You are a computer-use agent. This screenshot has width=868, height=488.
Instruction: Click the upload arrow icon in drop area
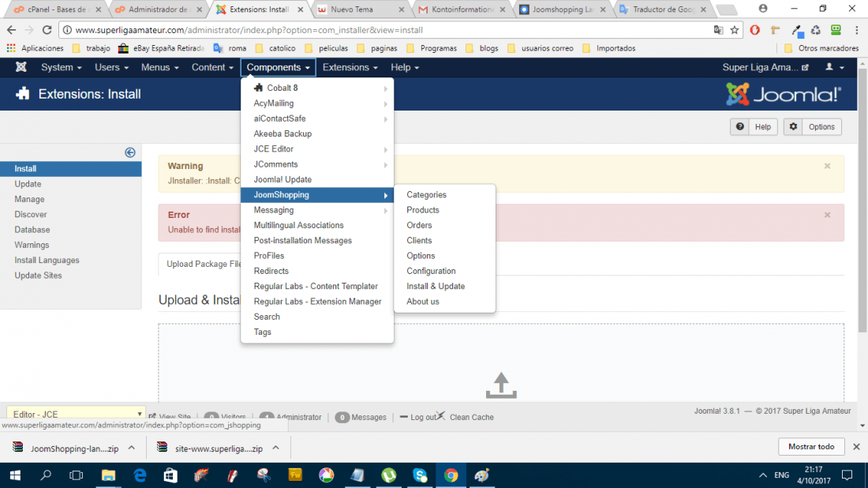501,385
